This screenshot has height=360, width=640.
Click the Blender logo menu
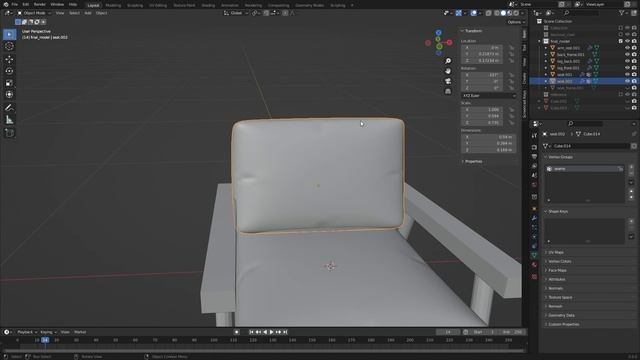[5, 4]
